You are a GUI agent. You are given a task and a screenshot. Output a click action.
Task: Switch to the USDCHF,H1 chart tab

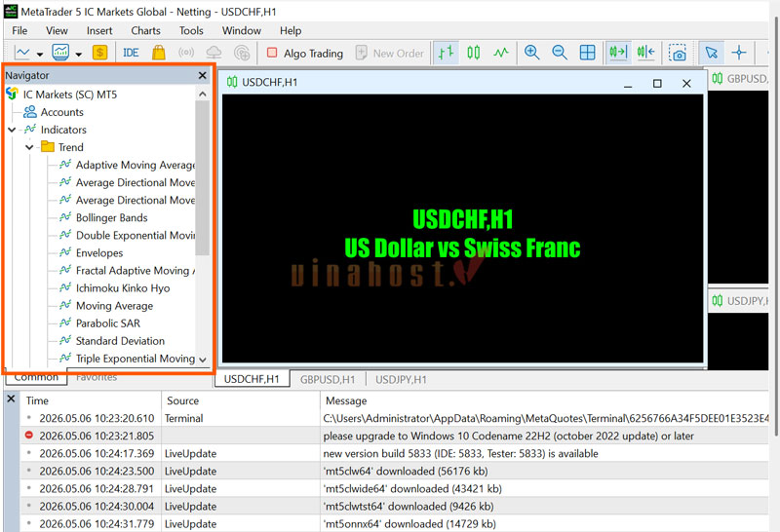point(252,379)
